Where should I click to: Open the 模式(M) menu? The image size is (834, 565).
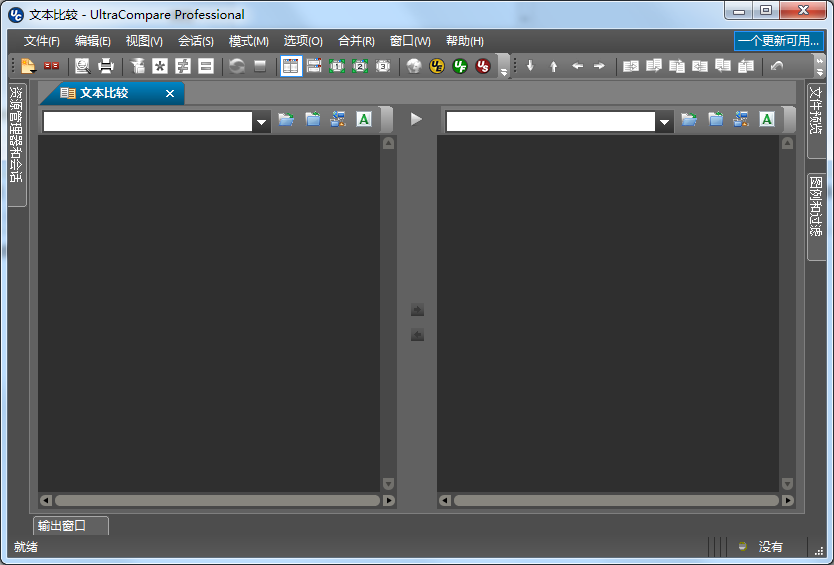coord(248,41)
